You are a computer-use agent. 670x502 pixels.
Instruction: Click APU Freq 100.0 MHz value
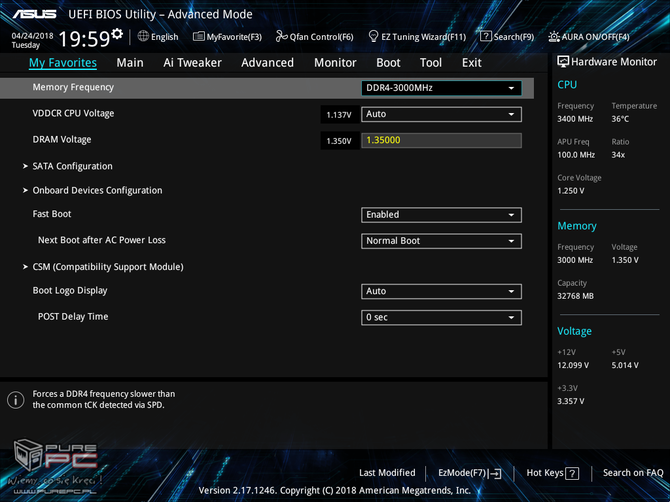(576, 155)
